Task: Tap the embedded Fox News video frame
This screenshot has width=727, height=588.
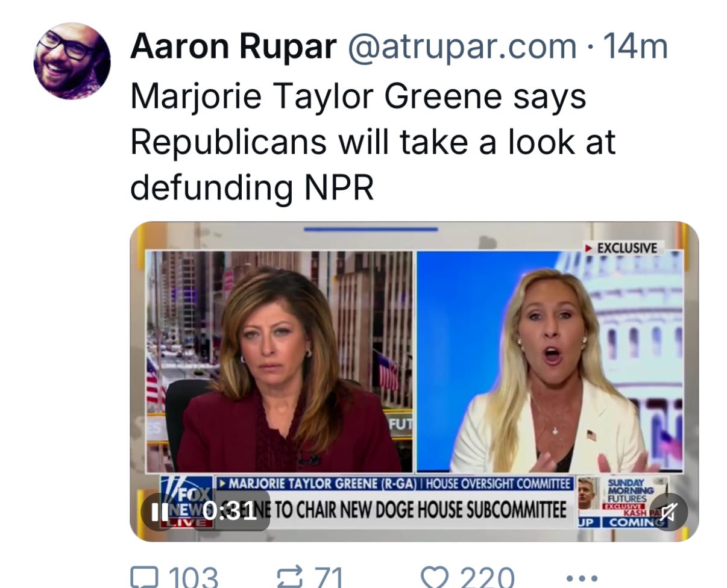Action: 414,381
